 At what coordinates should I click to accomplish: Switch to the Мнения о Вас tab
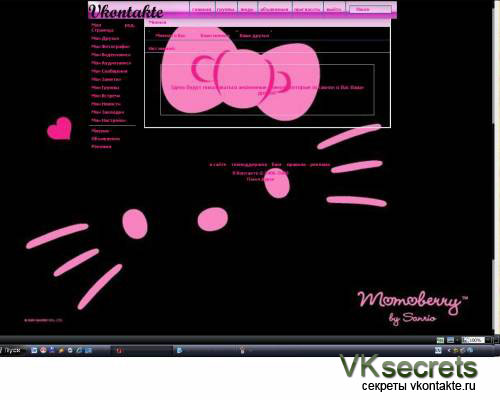[170, 35]
